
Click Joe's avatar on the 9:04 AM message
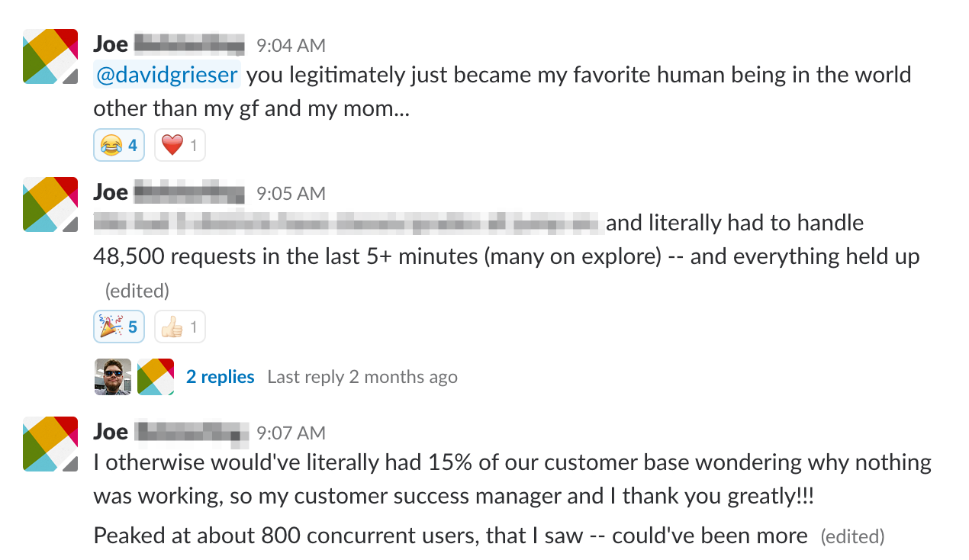50,56
